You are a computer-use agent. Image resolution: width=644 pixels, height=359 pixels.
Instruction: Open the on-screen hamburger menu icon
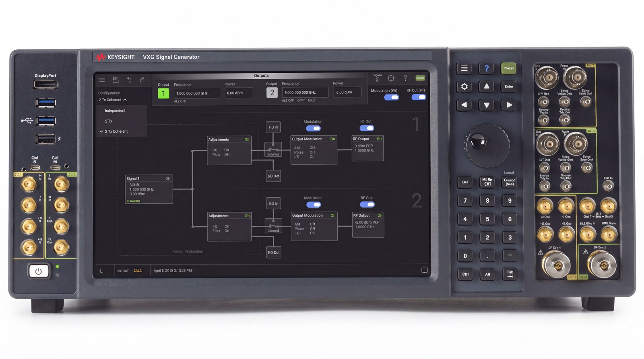(102, 80)
